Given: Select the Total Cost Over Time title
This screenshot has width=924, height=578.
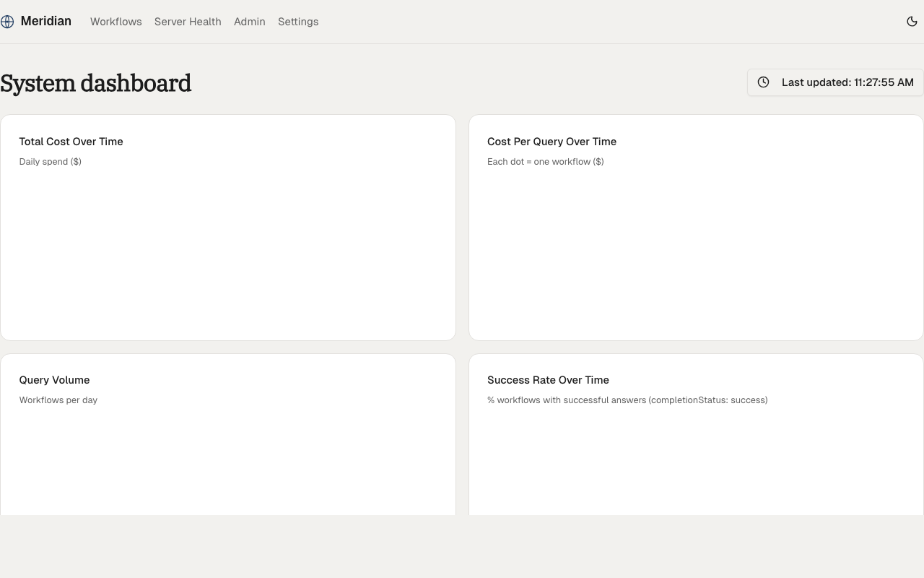Looking at the screenshot, I should [x=71, y=142].
